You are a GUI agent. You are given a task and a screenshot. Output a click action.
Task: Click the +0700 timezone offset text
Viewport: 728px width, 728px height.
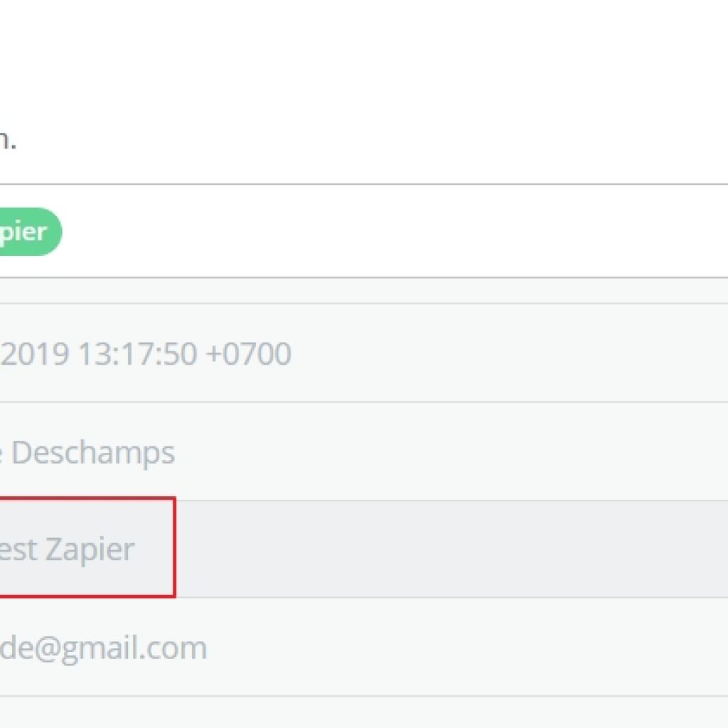(x=248, y=354)
